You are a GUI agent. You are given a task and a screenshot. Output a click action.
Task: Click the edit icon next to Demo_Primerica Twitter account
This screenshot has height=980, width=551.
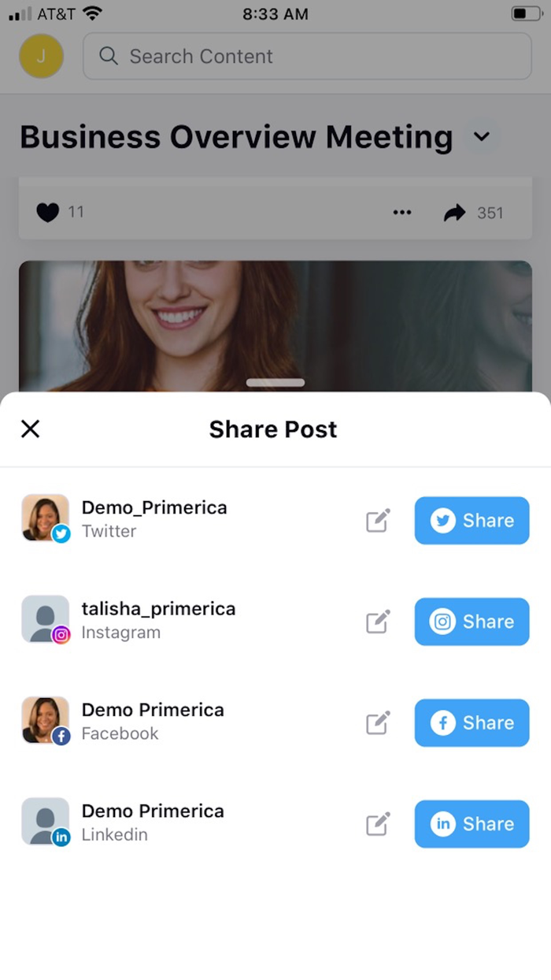tap(377, 521)
